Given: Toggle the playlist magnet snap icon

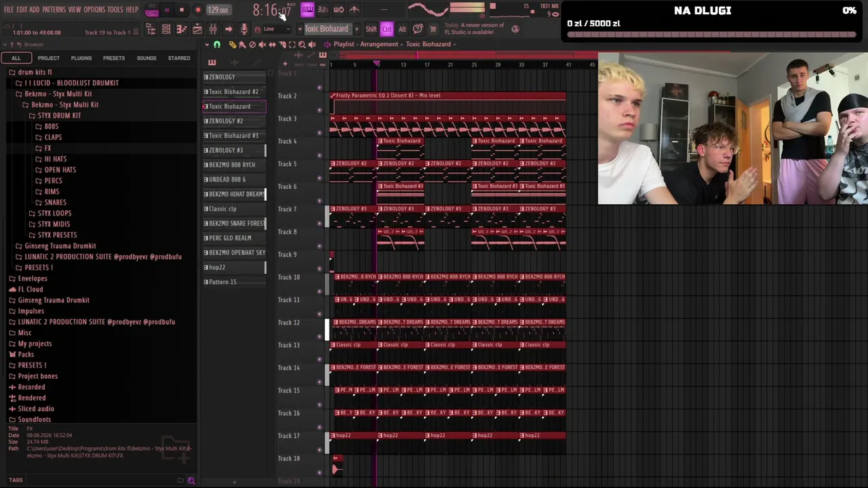Looking at the screenshot, I should point(217,45).
